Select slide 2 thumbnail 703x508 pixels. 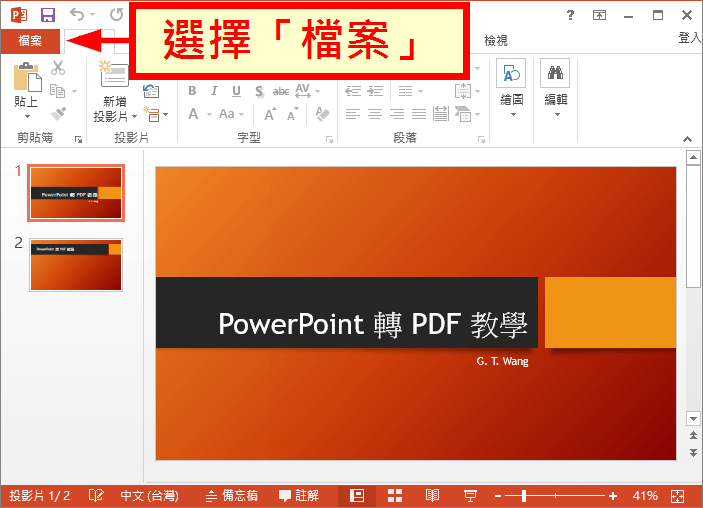[76, 265]
